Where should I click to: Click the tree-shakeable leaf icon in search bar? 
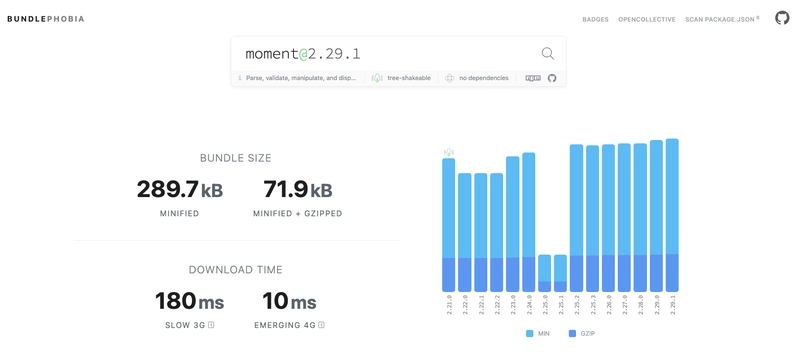pos(377,78)
